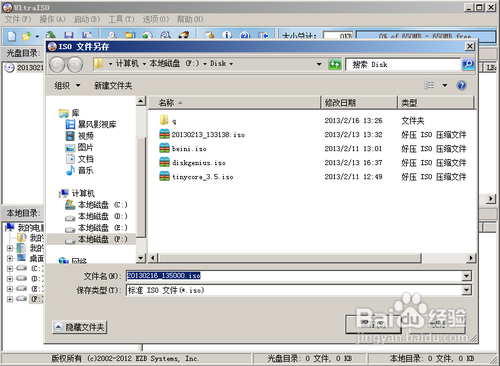Expand the arrow after 计算机 in breadcrumb
Image resolution: width=500 pixels, height=366 pixels.
point(144,64)
